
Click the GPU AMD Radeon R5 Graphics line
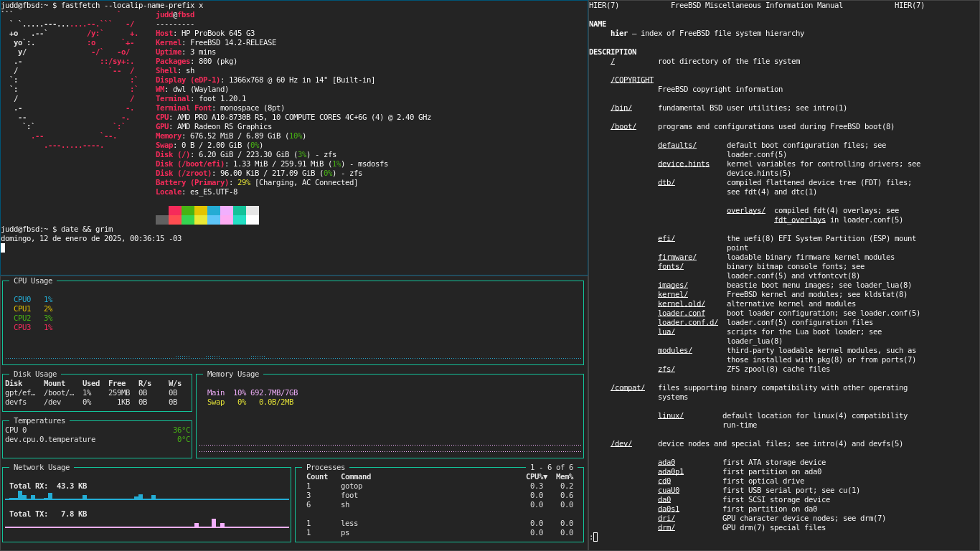click(214, 126)
